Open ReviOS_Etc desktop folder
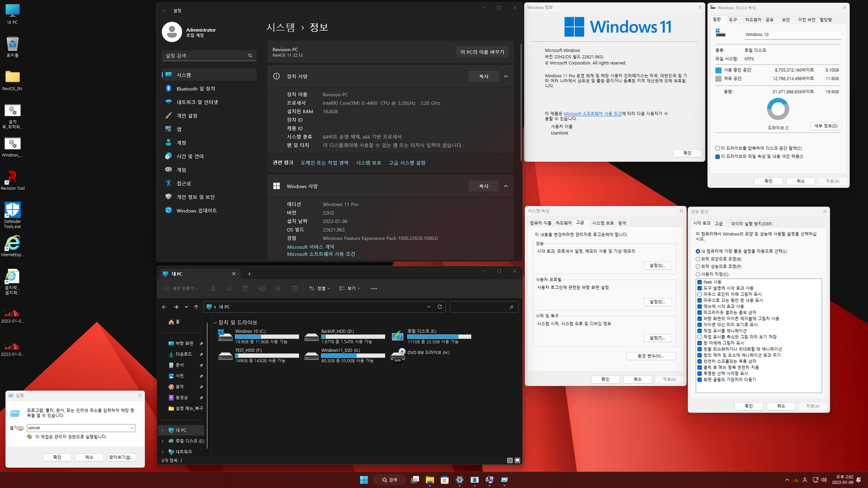Screen dimensions: 868x488 [13, 80]
